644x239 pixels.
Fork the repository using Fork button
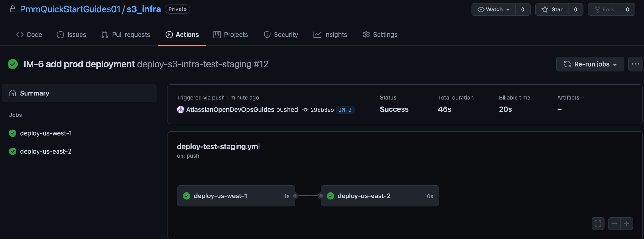click(x=604, y=9)
